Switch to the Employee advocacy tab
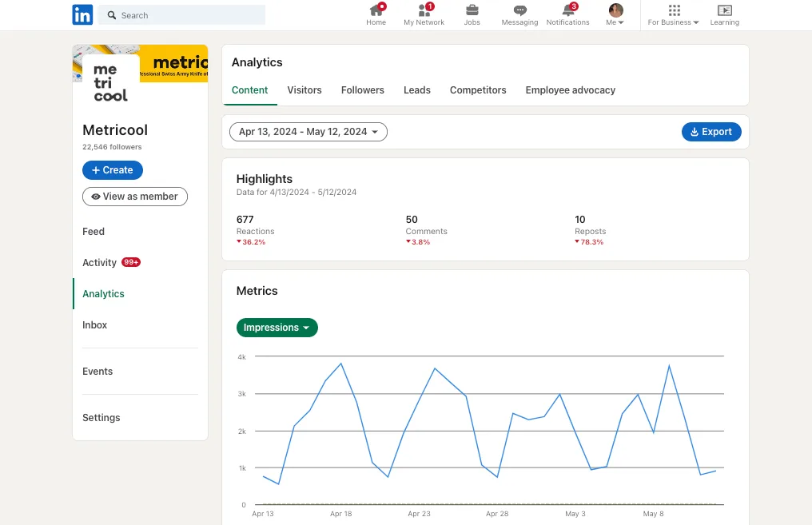 coord(570,90)
